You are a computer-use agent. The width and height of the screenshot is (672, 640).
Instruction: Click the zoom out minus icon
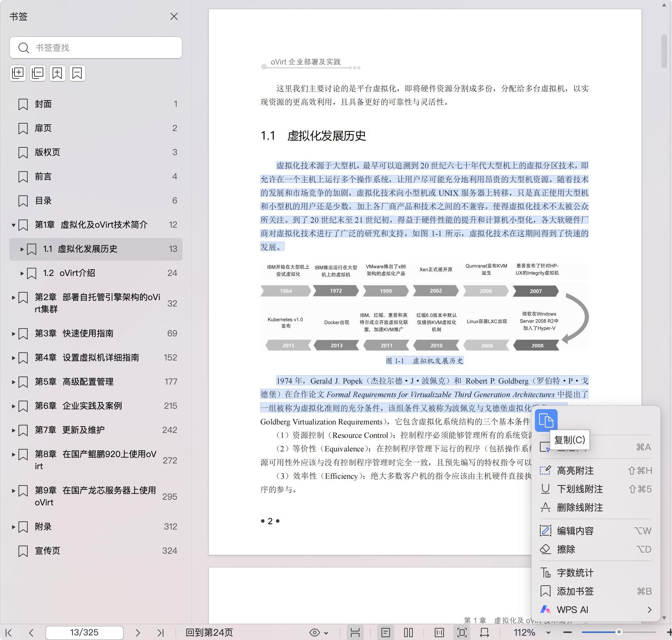click(568, 632)
